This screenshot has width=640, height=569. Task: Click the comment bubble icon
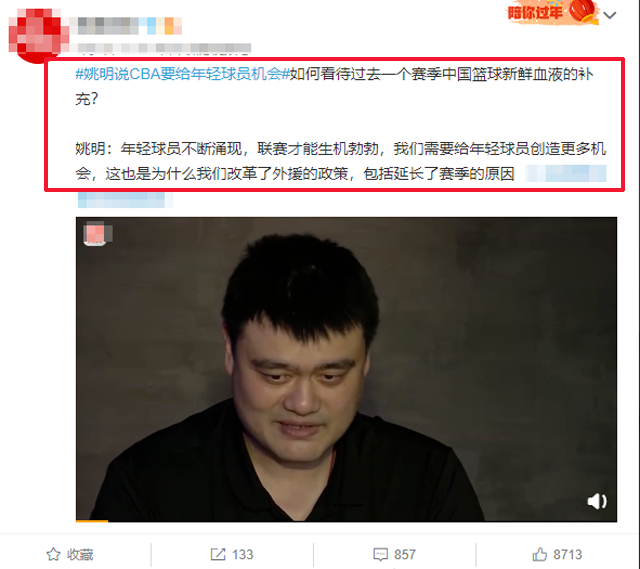point(380,554)
